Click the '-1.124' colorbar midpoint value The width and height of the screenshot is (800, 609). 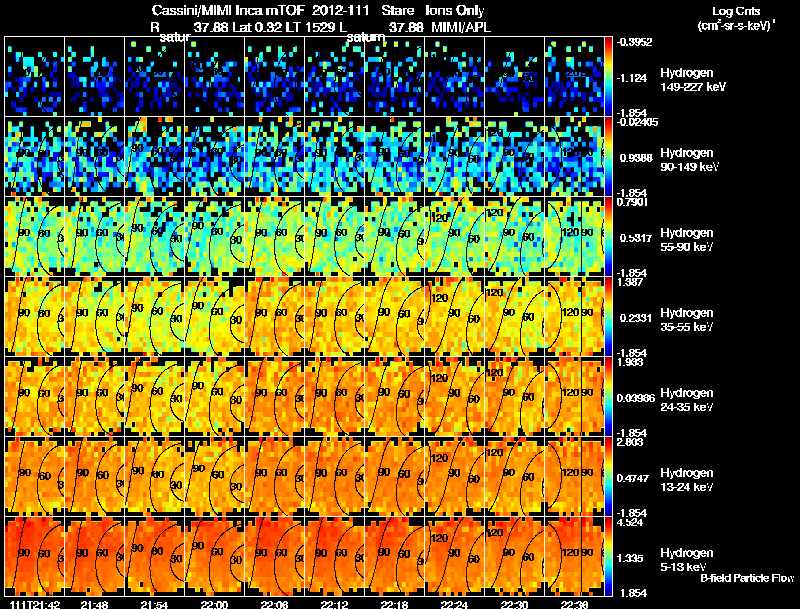click(x=632, y=78)
